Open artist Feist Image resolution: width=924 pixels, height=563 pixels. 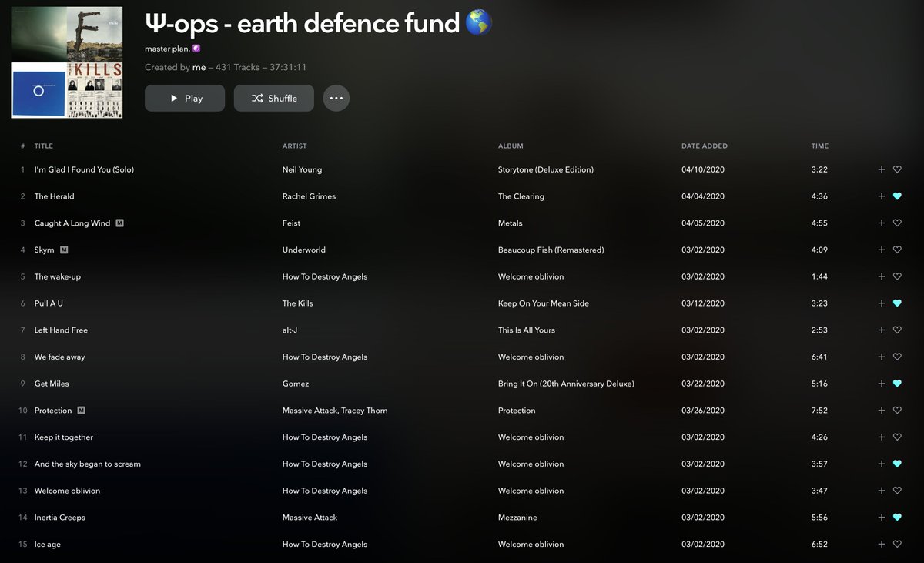(x=292, y=223)
